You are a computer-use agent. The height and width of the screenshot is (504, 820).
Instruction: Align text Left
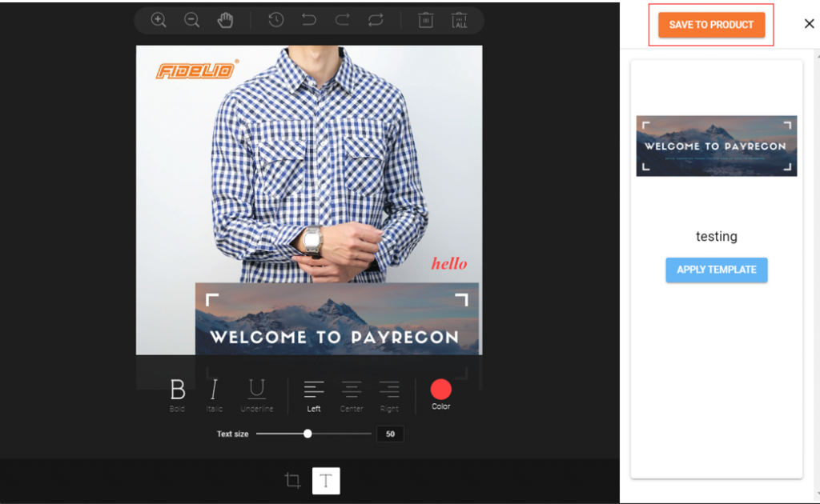point(314,397)
